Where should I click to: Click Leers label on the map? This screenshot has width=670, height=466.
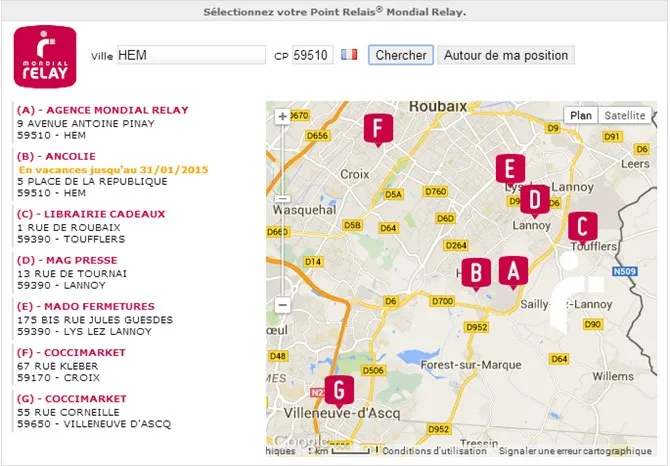pyautogui.click(x=635, y=164)
